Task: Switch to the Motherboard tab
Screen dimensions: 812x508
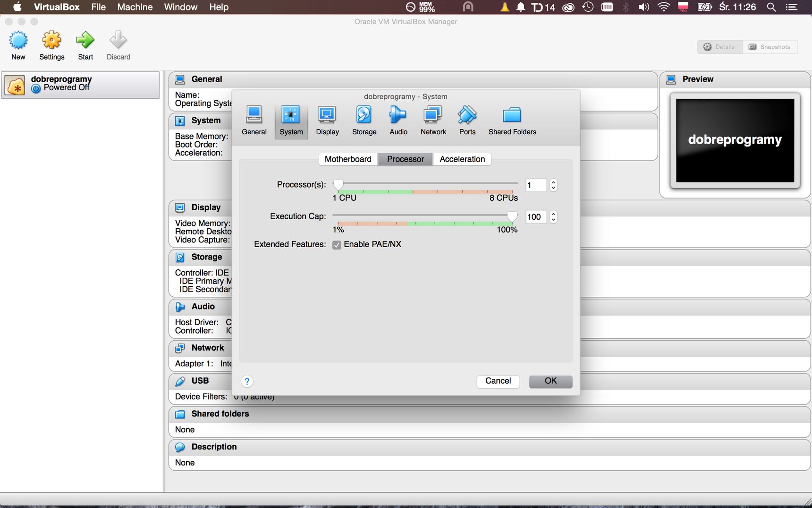Action: coord(348,159)
